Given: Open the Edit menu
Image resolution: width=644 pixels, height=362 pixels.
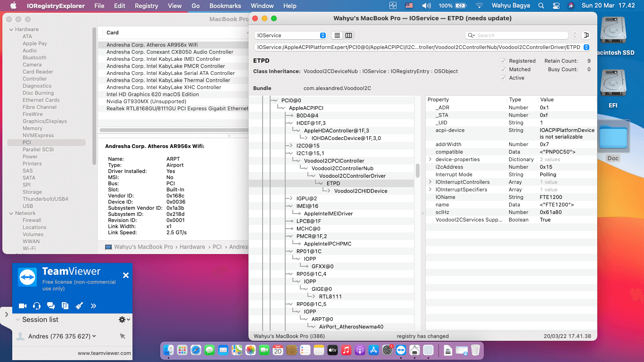Looking at the screenshot, I should [120, 6].
